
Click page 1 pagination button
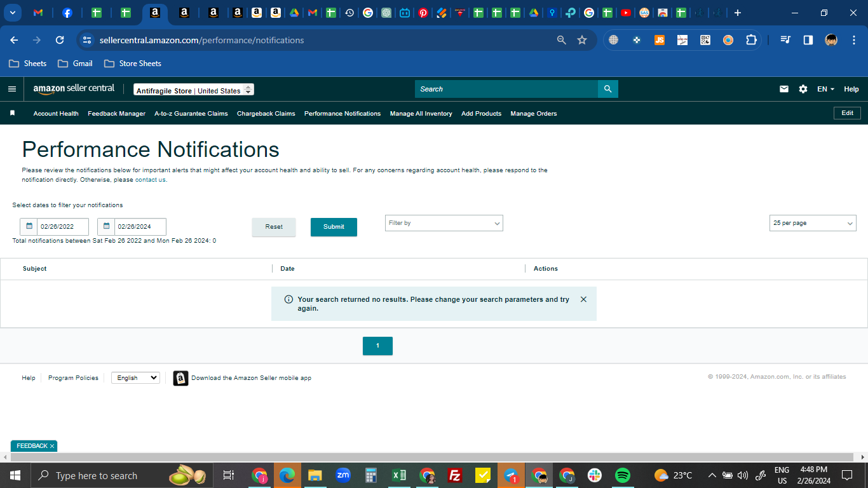tap(377, 346)
